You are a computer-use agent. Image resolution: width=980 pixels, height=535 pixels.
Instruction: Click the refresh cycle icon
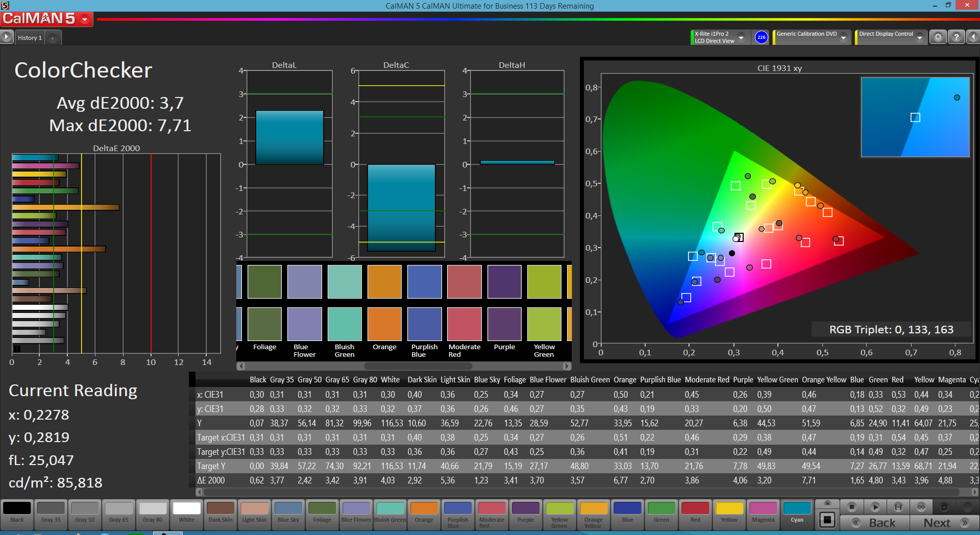click(x=944, y=507)
